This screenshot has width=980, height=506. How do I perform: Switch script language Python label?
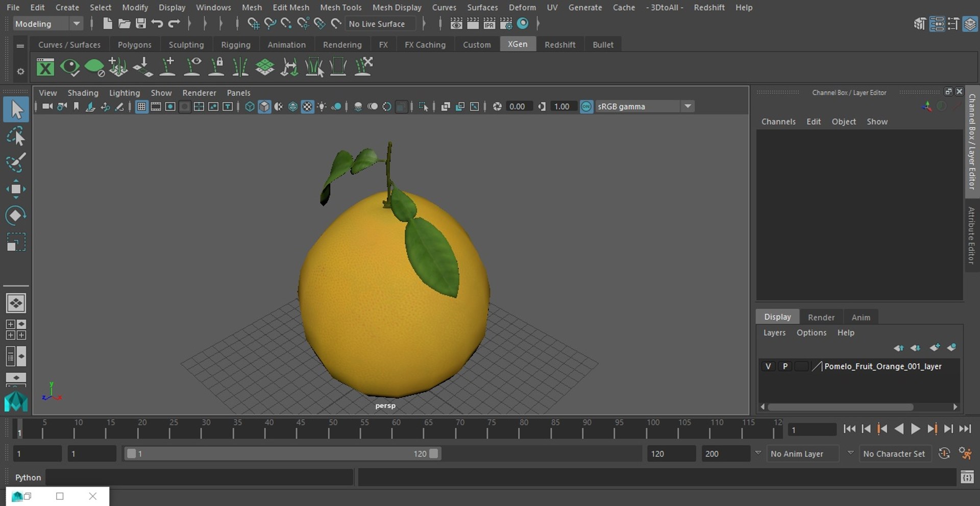[x=28, y=477]
